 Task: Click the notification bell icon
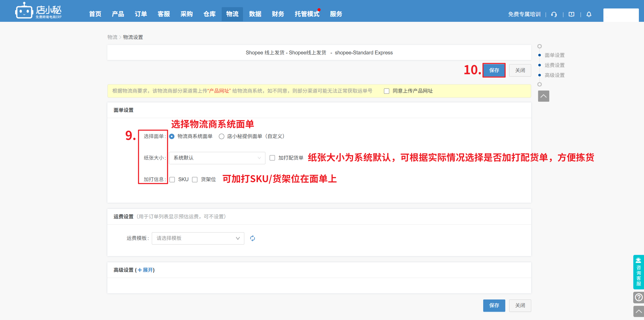(x=589, y=14)
